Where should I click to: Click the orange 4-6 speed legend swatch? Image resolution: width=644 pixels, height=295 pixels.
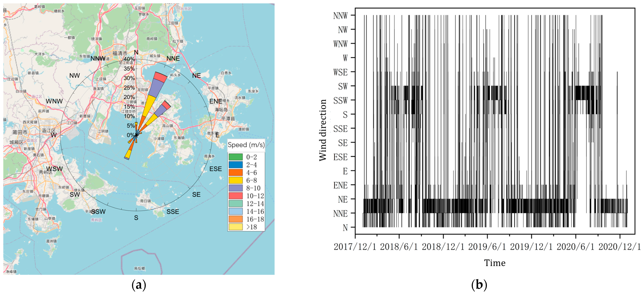[235, 172]
